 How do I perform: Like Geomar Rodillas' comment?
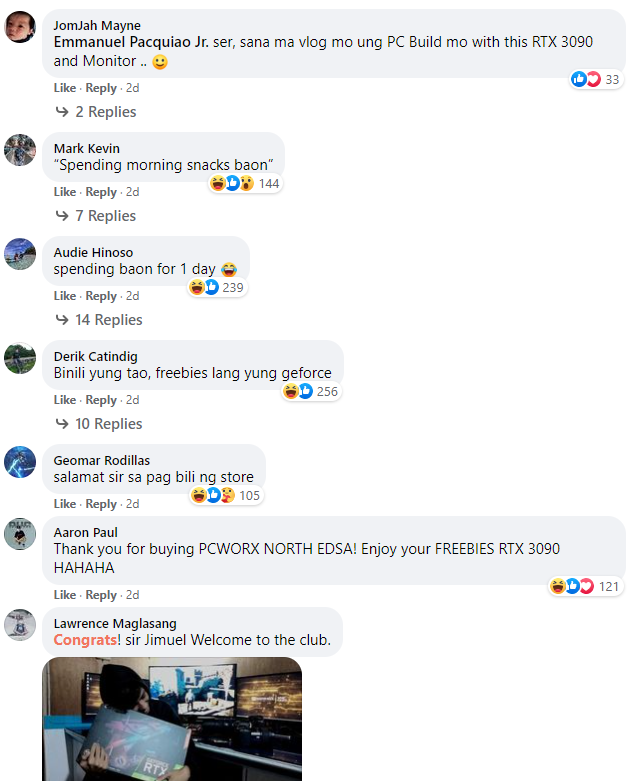tap(65, 504)
